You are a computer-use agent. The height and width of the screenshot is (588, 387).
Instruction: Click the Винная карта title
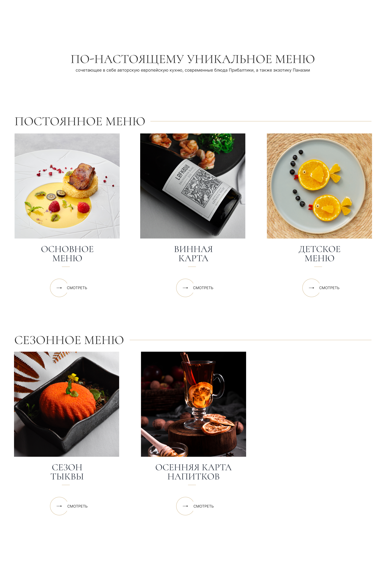193,254
